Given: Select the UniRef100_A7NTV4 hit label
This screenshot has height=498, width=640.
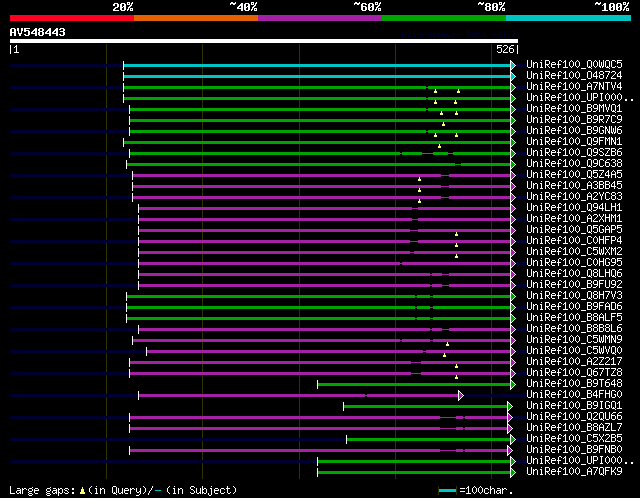Looking at the screenshot, I should pos(574,87).
